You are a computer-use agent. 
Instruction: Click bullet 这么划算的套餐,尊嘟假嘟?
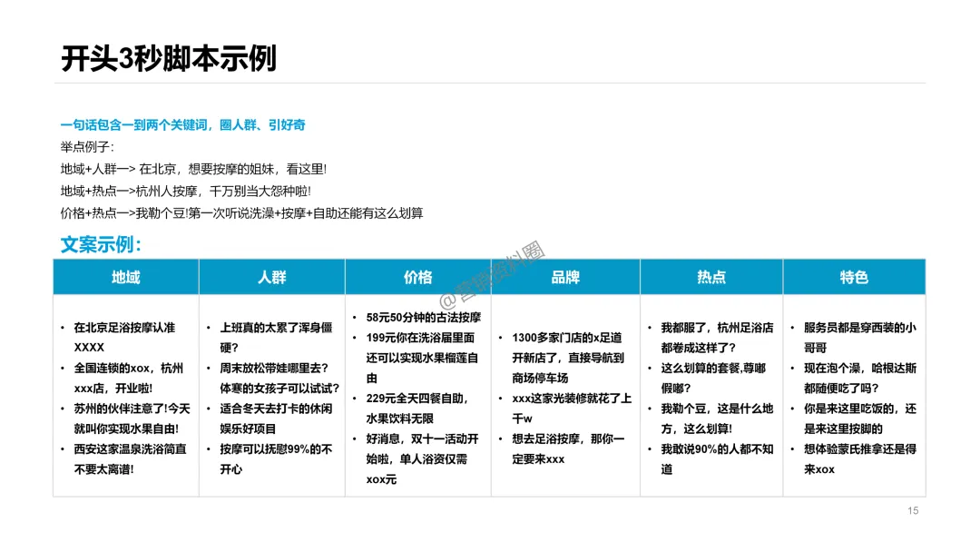point(713,379)
